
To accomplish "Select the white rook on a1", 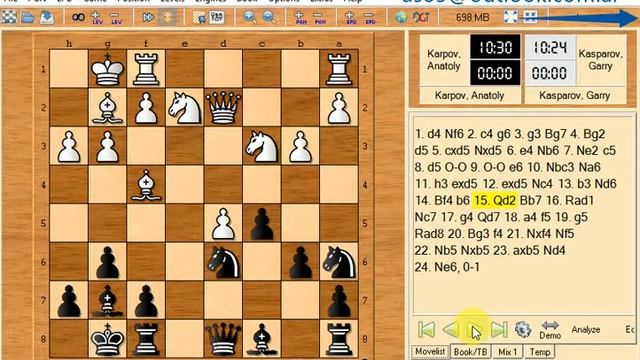I will [x=339, y=69].
